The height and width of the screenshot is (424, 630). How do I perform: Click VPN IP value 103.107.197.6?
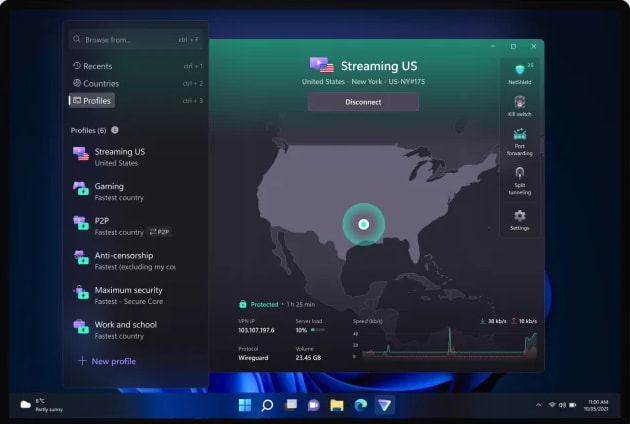pyautogui.click(x=256, y=330)
